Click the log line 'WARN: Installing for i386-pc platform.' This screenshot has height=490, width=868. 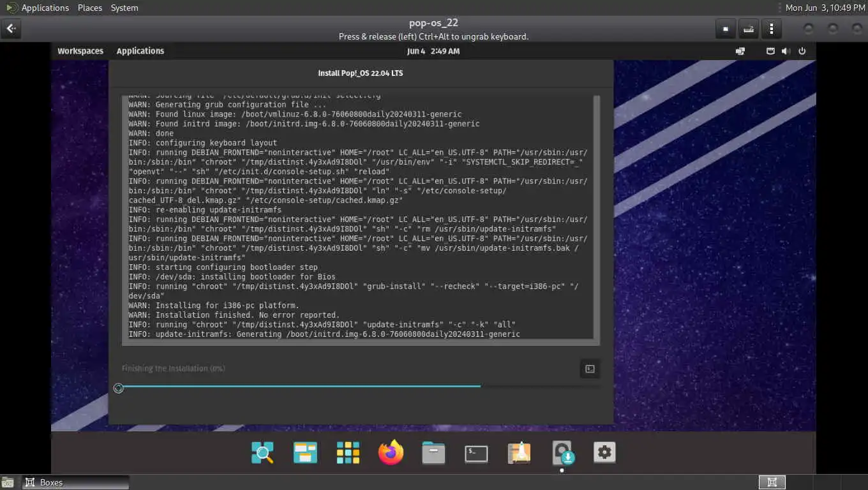[214, 306]
